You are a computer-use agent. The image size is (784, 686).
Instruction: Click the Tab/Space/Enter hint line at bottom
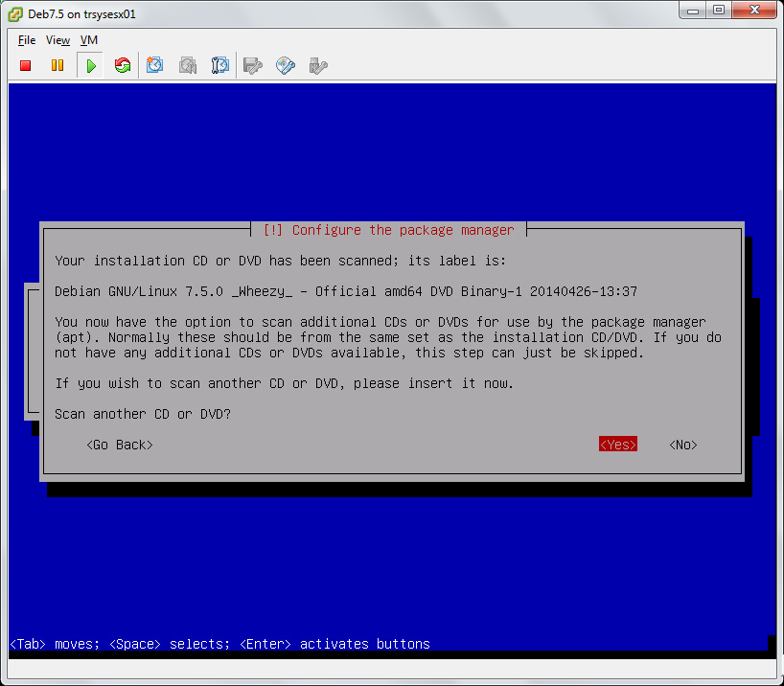(220, 644)
